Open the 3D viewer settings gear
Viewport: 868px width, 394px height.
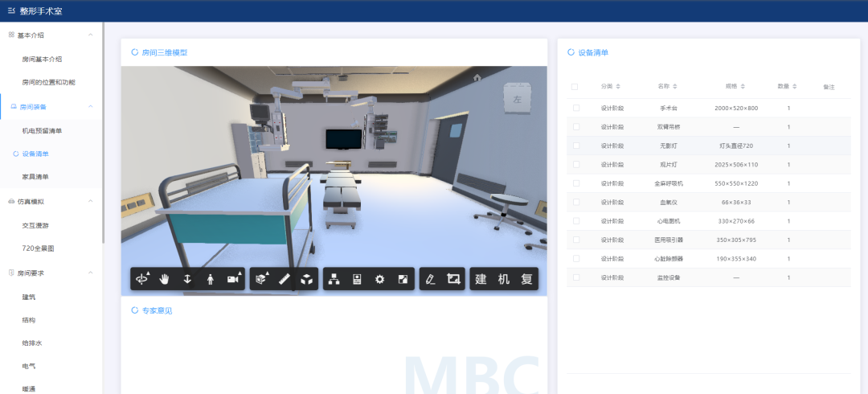pyautogui.click(x=379, y=279)
